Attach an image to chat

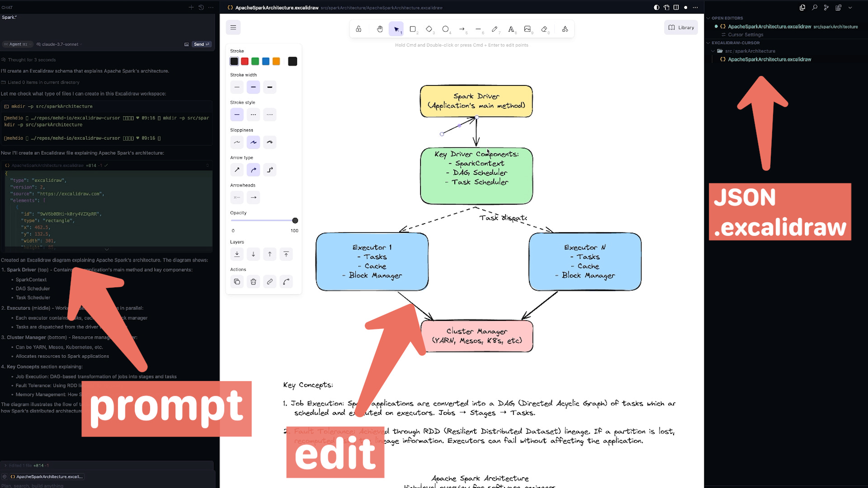pyautogui.click(x=186, y=44)
